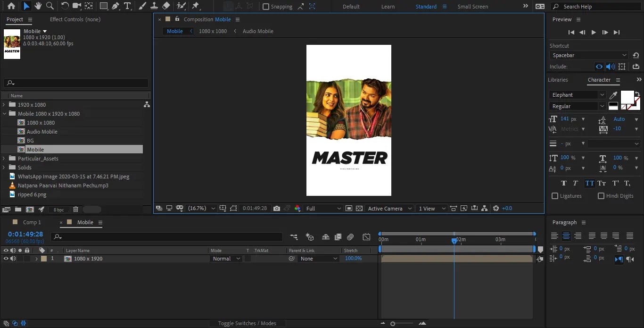Hide the 1080 x 1920 layer video
Screen dimensions: 644x328
click(6, 259)
